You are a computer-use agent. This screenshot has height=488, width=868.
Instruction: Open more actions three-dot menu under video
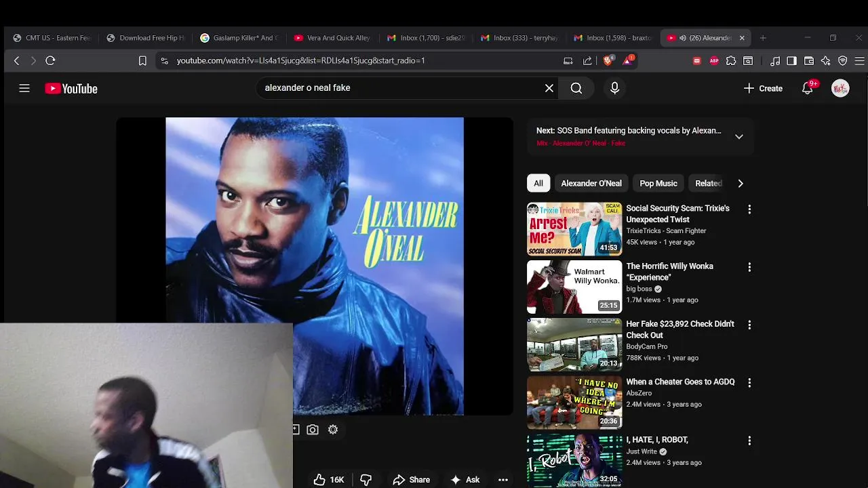coord(503,479)
